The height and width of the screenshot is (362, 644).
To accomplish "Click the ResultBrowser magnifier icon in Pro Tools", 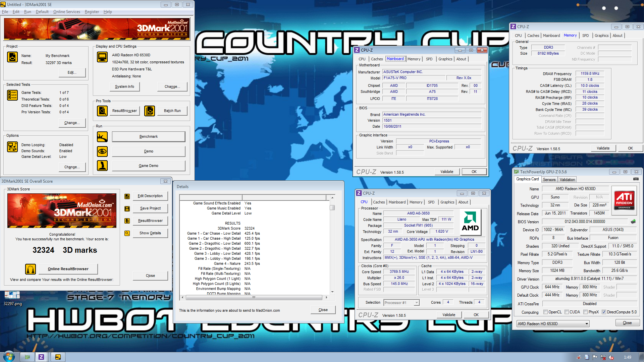I will (102, 111).
